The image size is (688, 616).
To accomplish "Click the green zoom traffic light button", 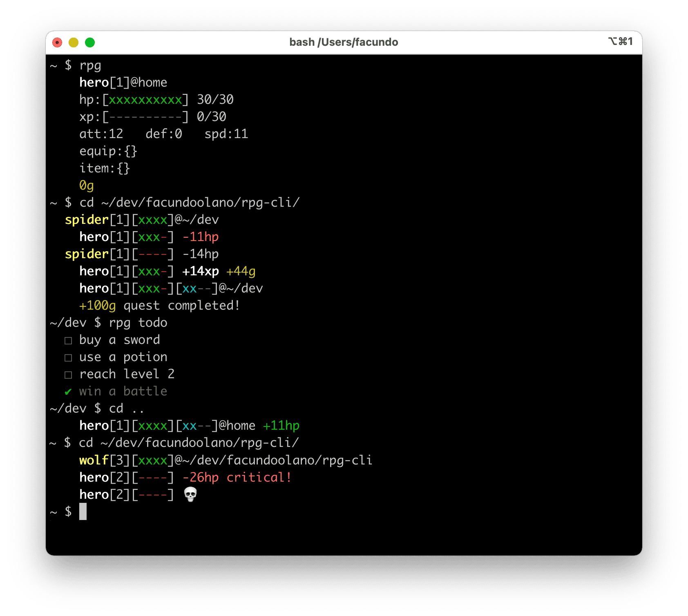I will [x=90, y=42].
